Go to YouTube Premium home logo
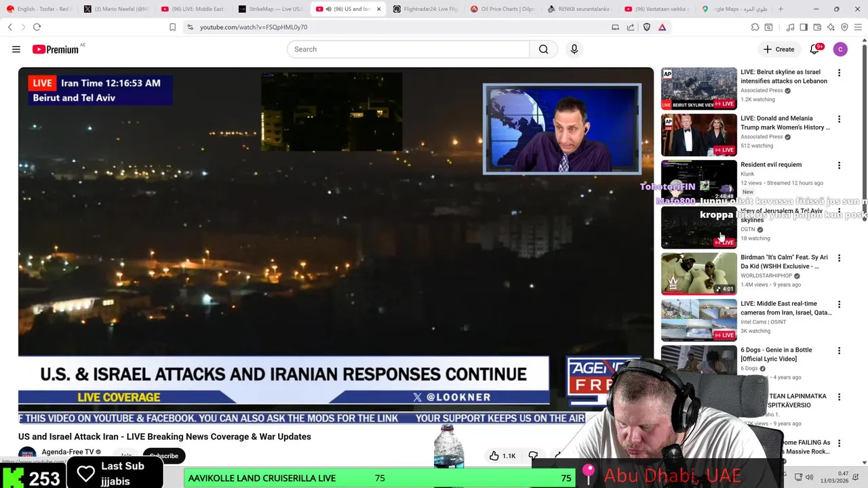The width and height of the screenshot is (868, 488). 56,49
